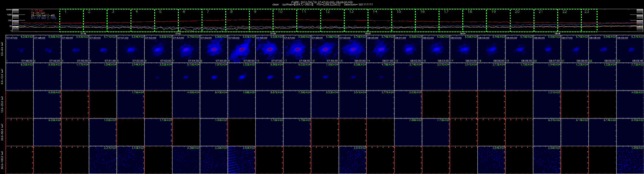
Task: Click the 08:09:40 end time label
Action: click(638, 61)
